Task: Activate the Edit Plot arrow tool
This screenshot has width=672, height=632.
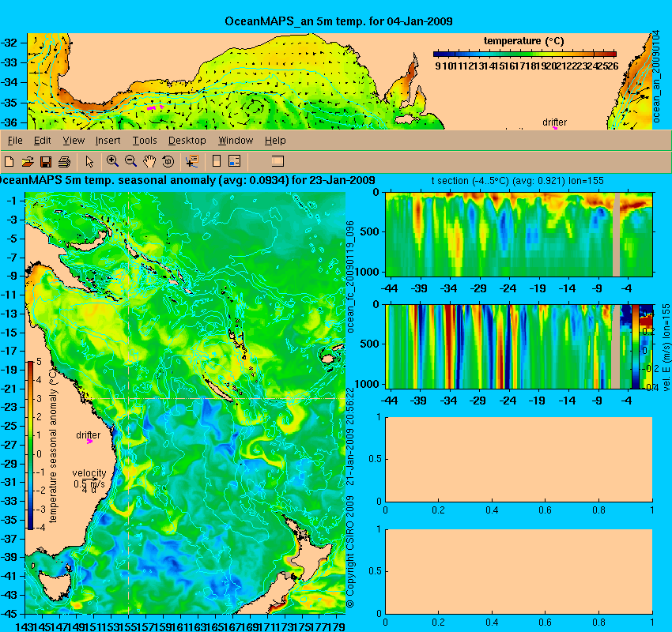Action: (89, 161)
